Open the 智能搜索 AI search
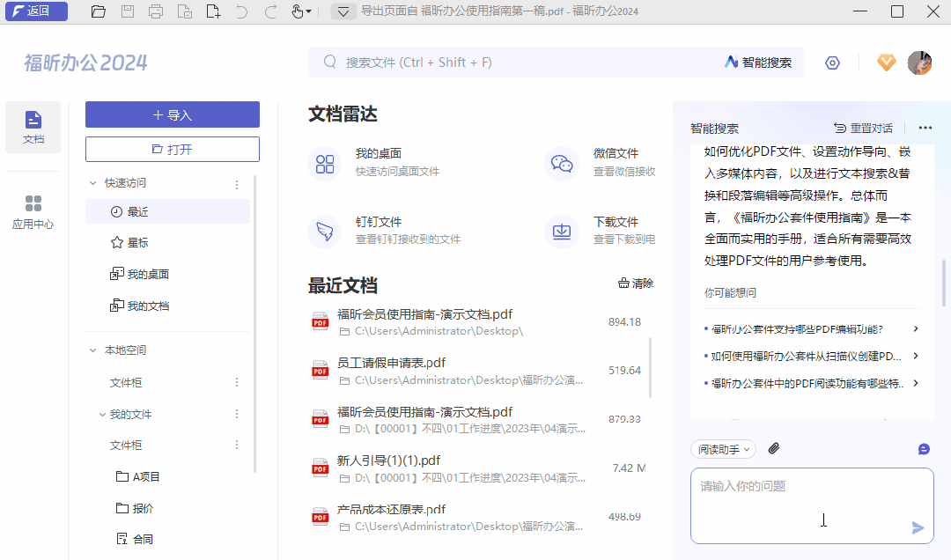951x560 pixels. (757, 63)
